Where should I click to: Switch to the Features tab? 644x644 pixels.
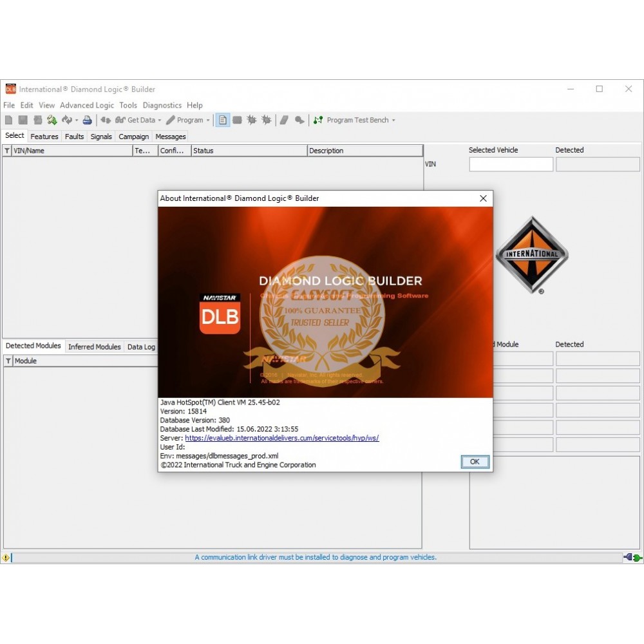click(44, 137)
